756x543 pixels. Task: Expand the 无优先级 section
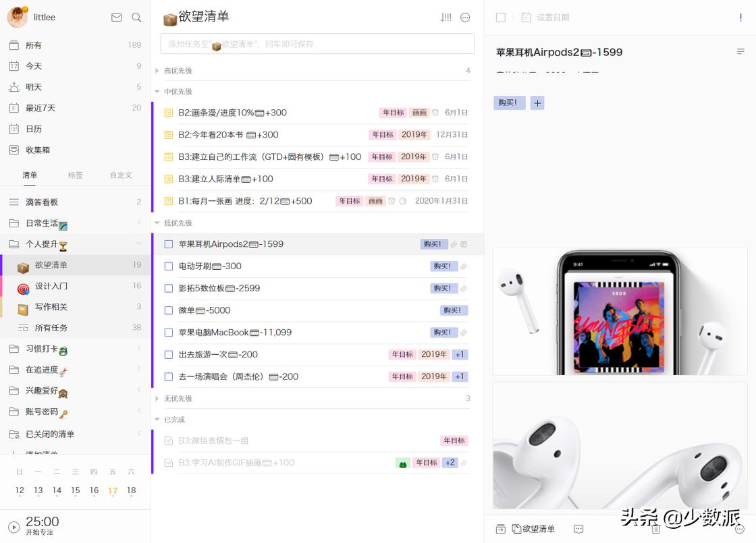click(157, 398)
